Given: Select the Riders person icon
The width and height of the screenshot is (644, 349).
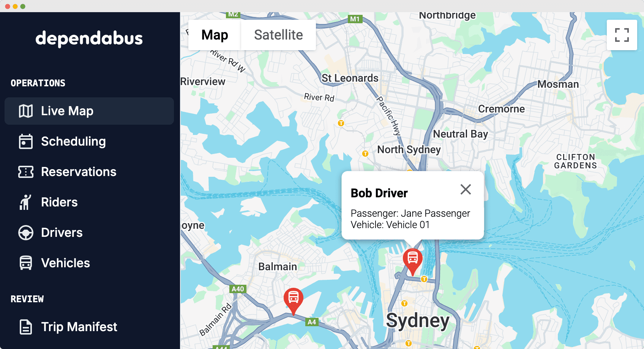Looking at the screenshot, I should pyautogui.click(x=25, y=202).
